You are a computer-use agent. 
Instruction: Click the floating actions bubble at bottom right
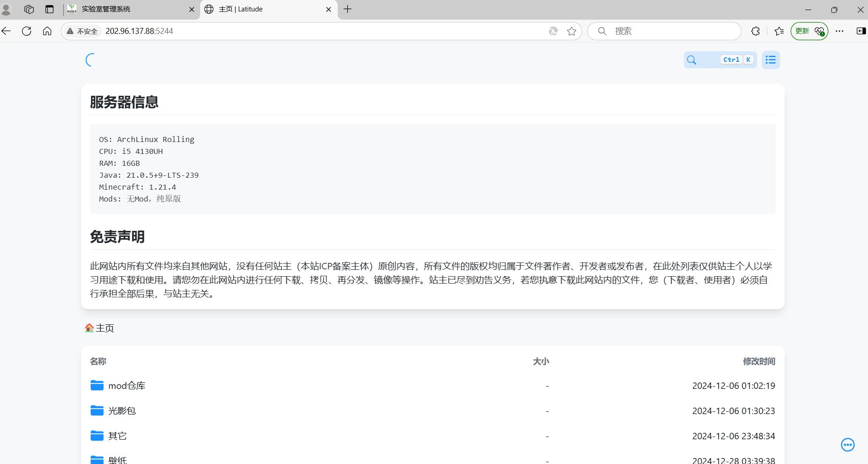pyautogui.click(x=847, y=444)
